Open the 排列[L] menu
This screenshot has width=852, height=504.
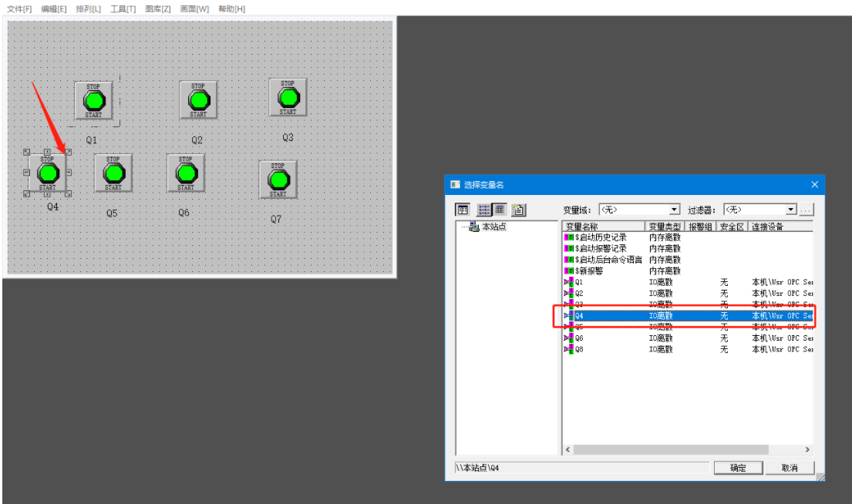(x=88, y=8)
